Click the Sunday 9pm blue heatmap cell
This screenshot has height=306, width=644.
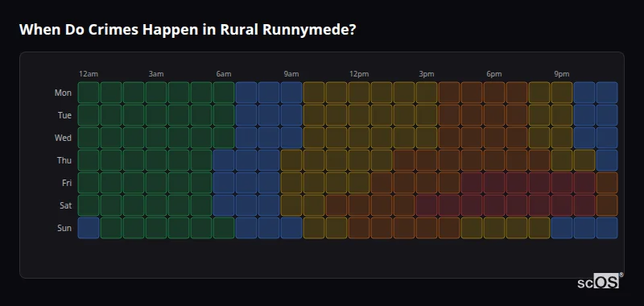pos(562,228)
